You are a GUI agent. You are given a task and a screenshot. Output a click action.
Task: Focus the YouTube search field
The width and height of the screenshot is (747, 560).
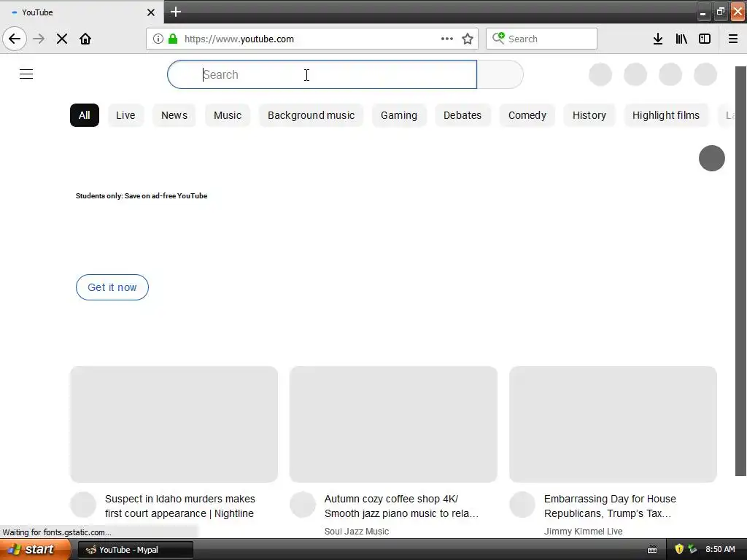coord(322,74)
